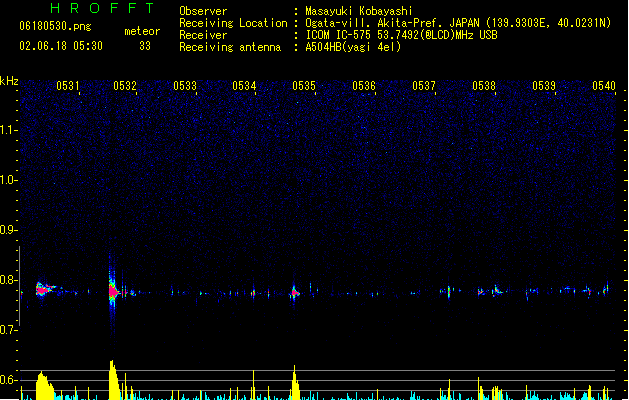This screenshot has width=629, height=400.
Task: Click the ICOM IC-575 53.7492 MHz USB text
Action: (402, 35)
